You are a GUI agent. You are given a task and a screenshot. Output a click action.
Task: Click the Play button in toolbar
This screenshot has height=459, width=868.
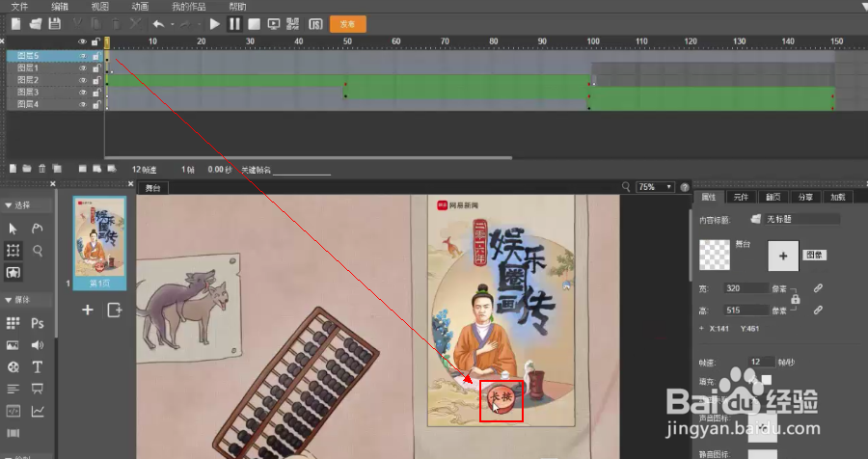[215, 24]
